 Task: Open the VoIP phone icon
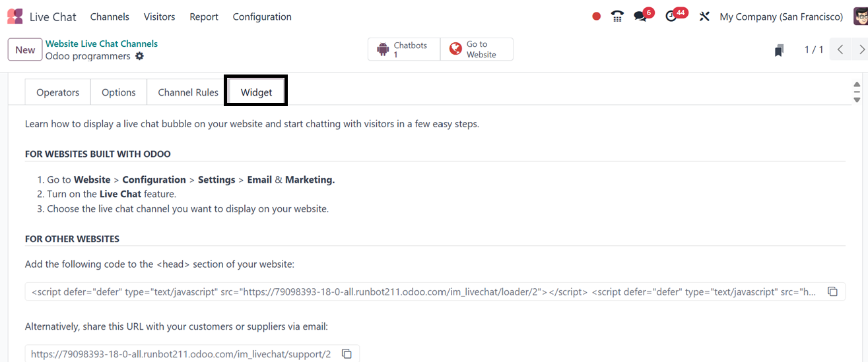click(617, 16)
